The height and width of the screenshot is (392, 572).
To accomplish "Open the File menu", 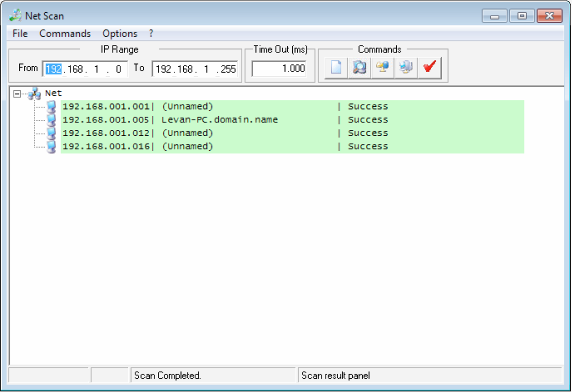I will (x=19, y=33).
